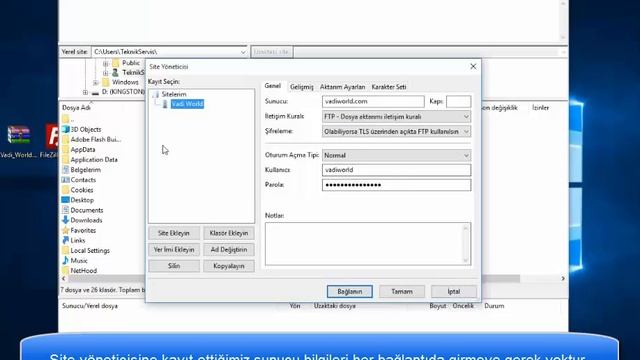Open the FileZilla desktop shortcut icon
The image size is (640, 360).
click(50, 141)
